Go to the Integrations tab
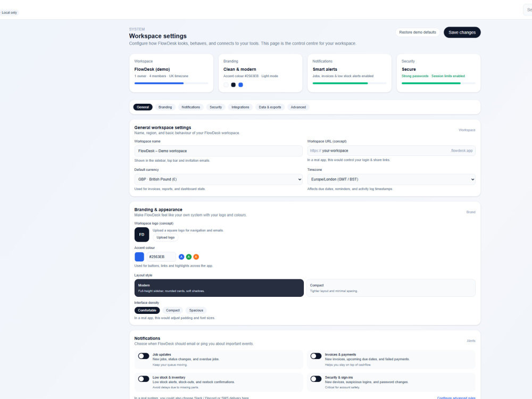Screen dimensions: 532x399 240,107
